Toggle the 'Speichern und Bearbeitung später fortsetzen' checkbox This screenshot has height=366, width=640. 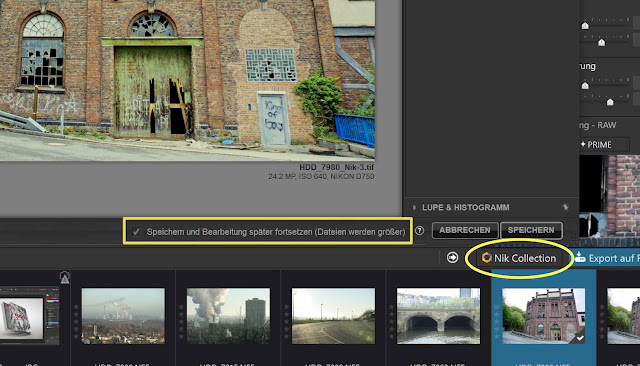(136, 232)
